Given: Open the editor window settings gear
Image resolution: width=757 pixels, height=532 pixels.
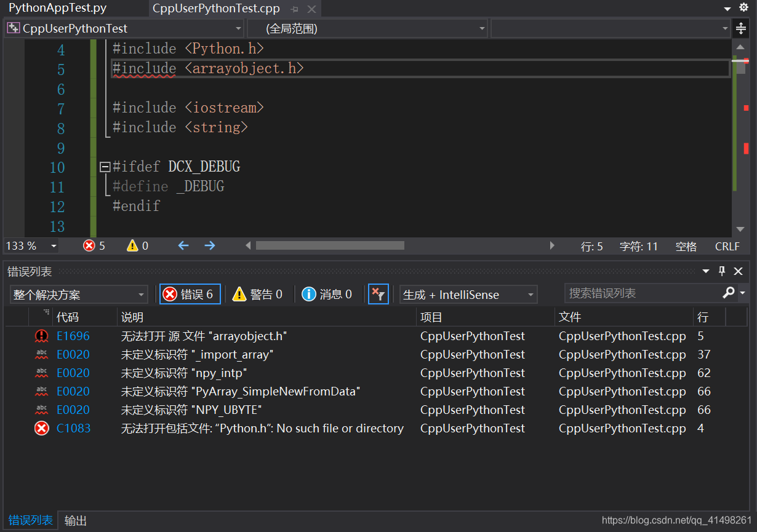Looking at the screenshot, I should [x=743, y=7].
